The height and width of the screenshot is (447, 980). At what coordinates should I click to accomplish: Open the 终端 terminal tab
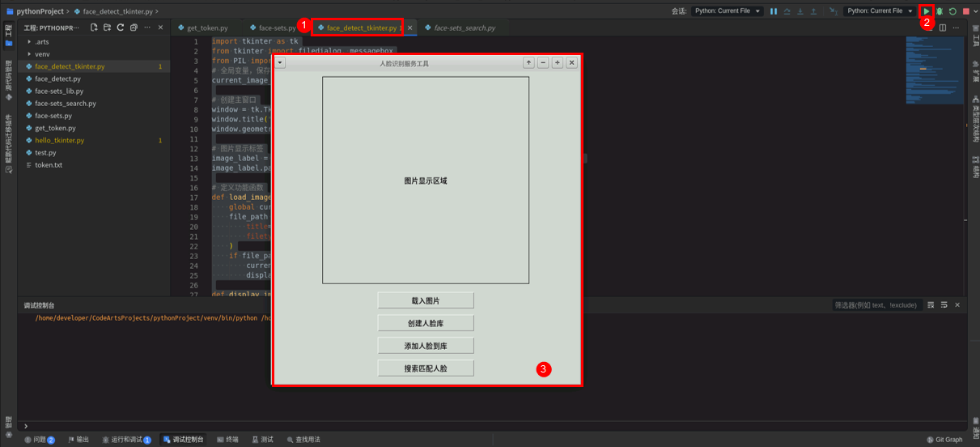pos(227,440)
